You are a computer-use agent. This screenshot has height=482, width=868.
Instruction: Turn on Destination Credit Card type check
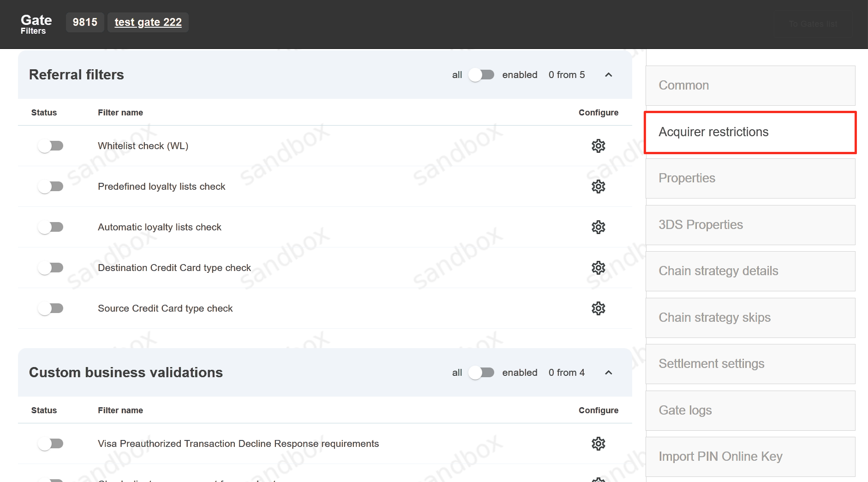[51, 268]
